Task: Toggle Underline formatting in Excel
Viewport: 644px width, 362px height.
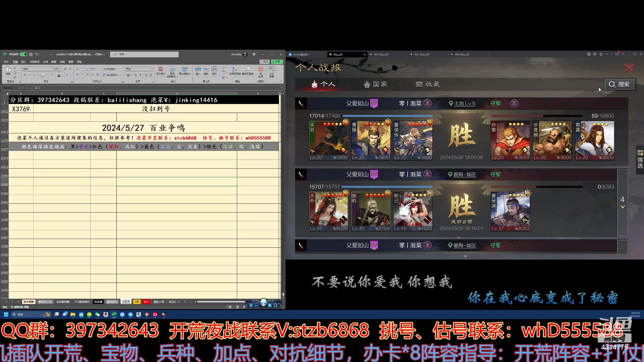Action: [35, 75]
